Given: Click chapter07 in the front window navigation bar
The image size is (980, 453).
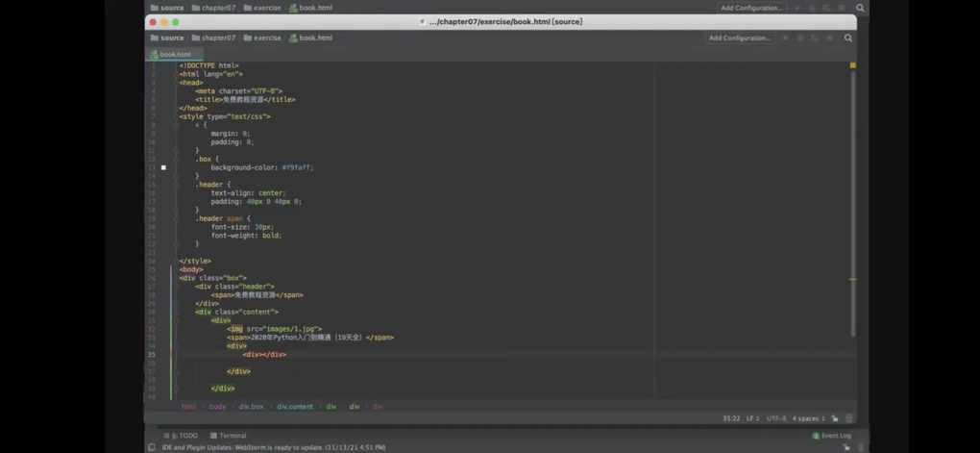Looking at the screenshot, I should (x=213, y=38).
